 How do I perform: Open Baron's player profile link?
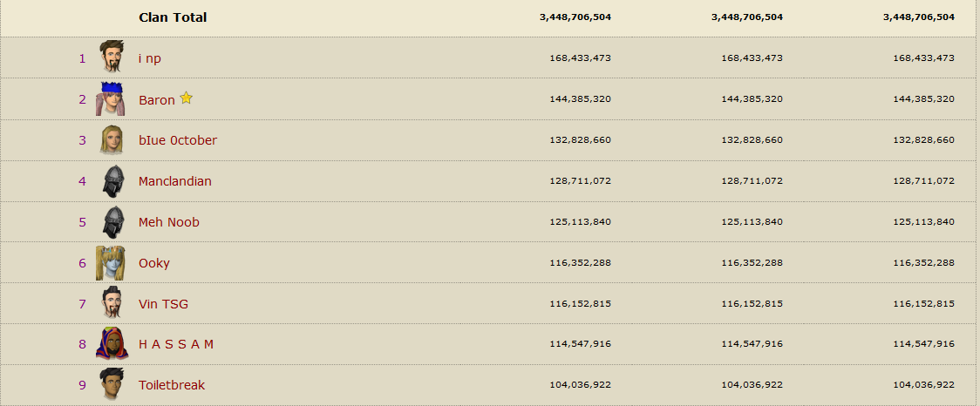coord(157,100)
